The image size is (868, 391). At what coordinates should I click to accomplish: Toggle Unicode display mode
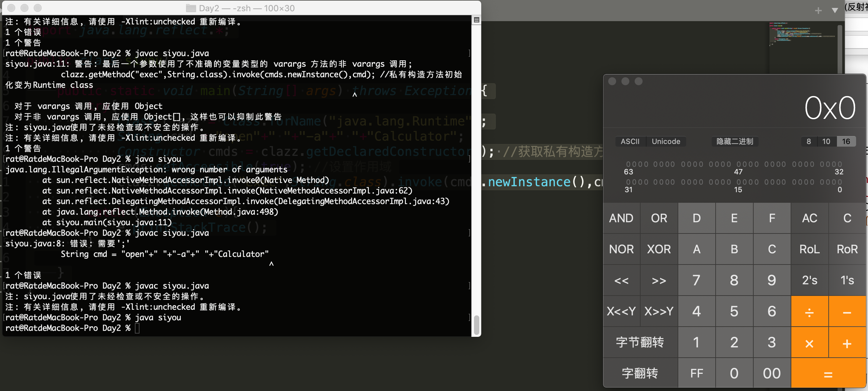(x=665, y=141)
